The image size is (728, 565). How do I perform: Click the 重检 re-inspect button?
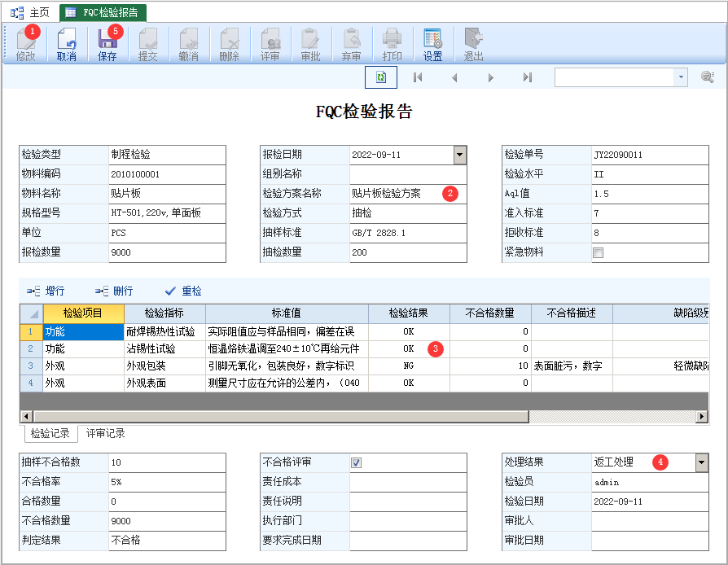point(183,291)
